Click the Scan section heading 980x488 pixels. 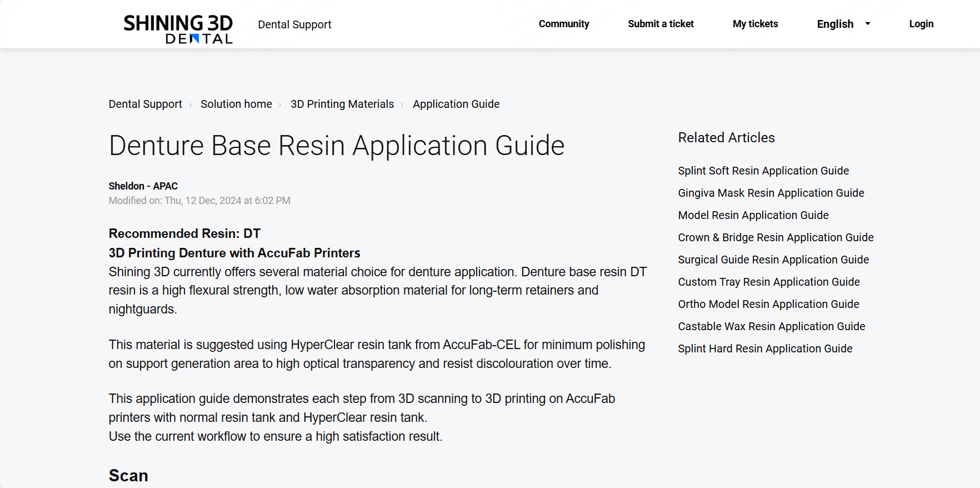coord(128,476)
